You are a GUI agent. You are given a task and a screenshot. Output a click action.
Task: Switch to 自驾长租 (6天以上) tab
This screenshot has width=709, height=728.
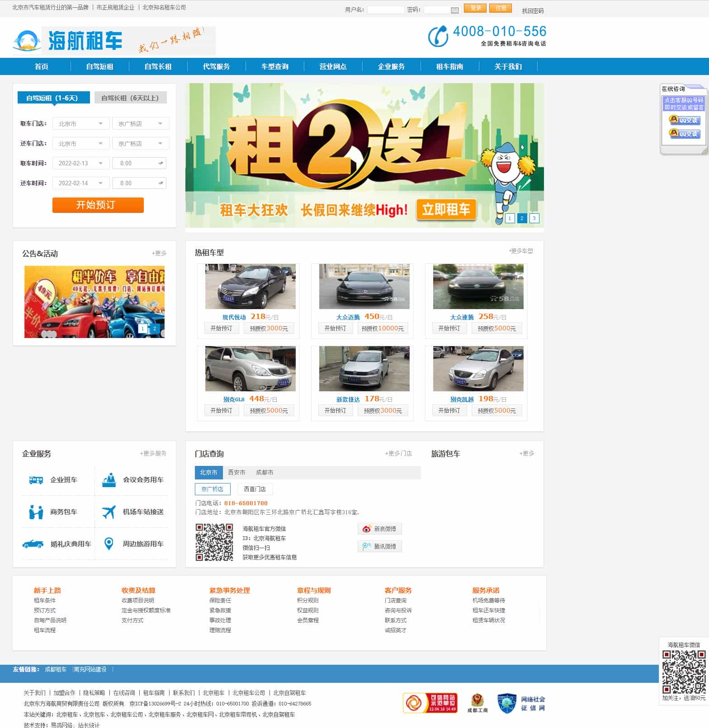pyautogui.click(x=131, y=98)
